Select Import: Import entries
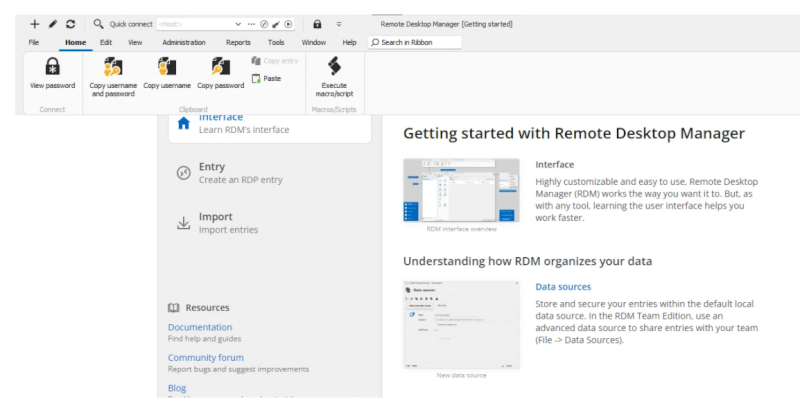This screenshot has width=800, height=408. pyautogui.click(x=270, y=223)
